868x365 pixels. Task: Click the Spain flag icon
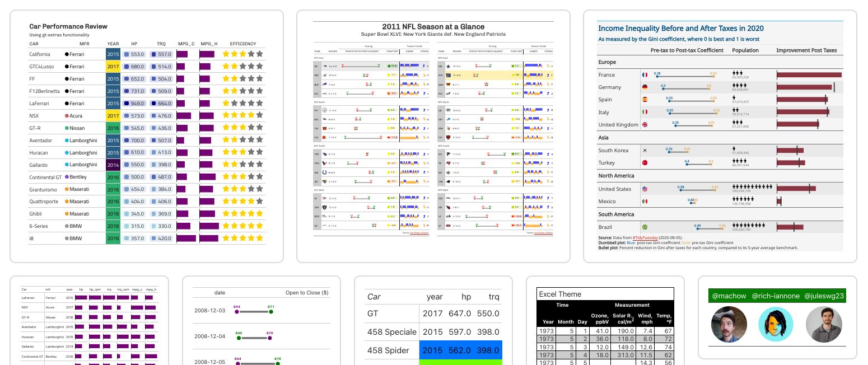[x=645, y=100]
